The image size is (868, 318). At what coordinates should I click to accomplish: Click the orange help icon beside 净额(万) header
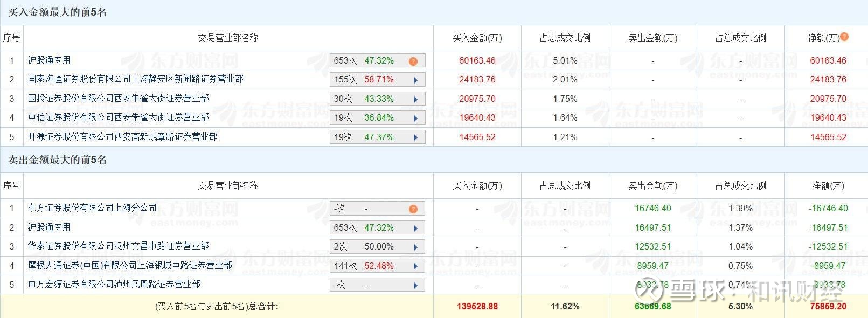[844, 37]
